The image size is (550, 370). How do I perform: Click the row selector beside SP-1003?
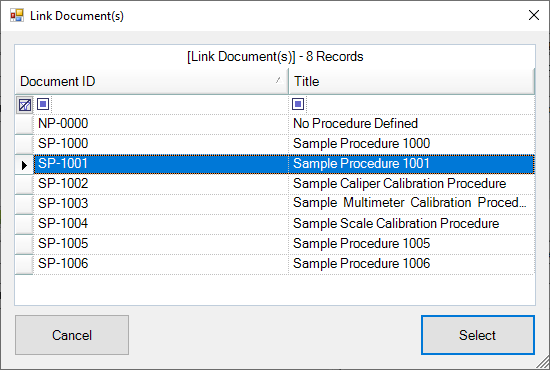coord(24,204)
